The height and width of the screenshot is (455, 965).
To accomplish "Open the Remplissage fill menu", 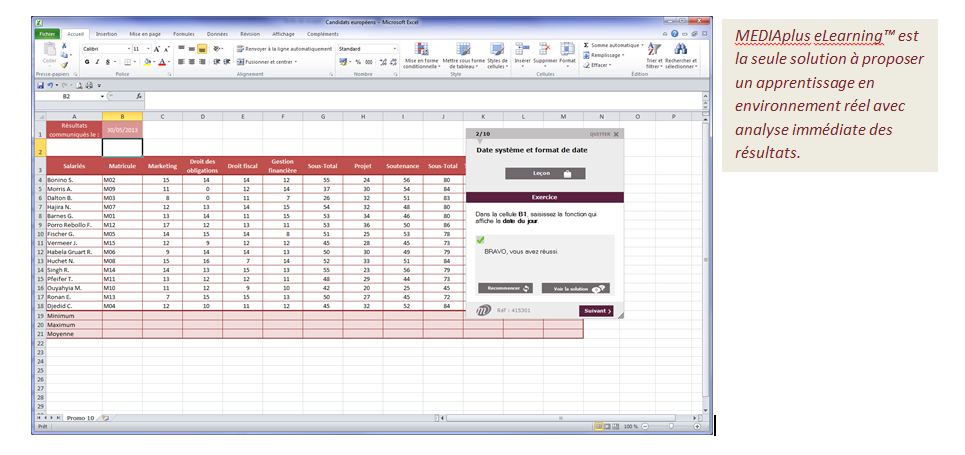I will click(x=604, y=55).
